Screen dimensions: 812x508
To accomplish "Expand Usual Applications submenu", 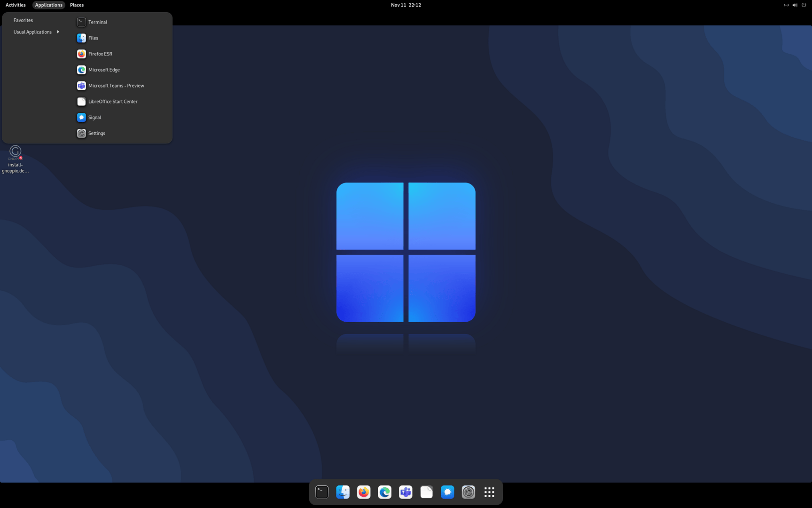I will 36,32.
